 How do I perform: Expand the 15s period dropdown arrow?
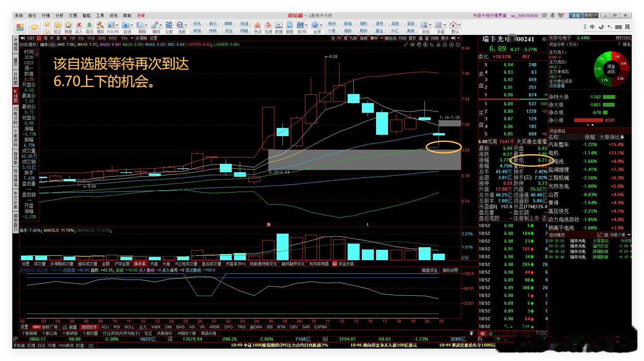(132, 38)
